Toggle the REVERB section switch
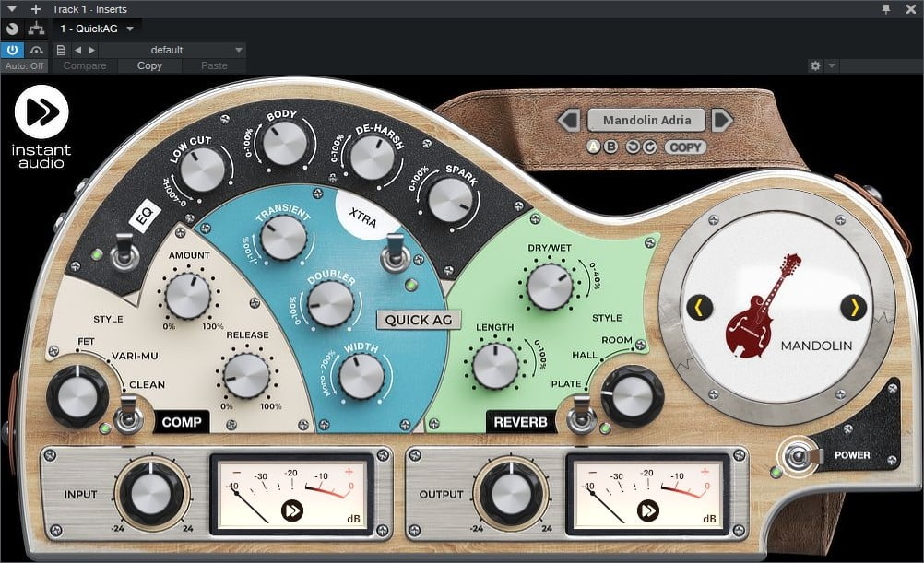 click(581, 416)
